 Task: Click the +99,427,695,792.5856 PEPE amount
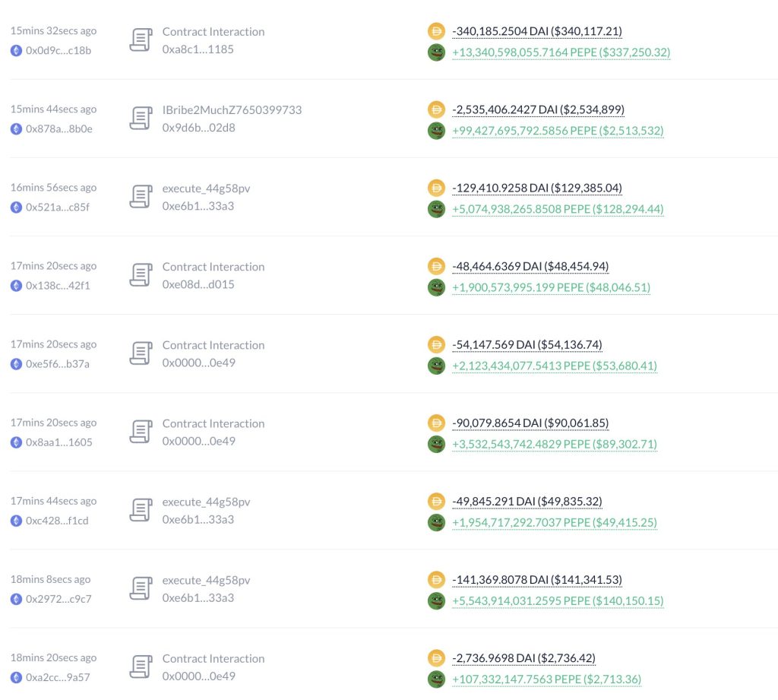558,131
